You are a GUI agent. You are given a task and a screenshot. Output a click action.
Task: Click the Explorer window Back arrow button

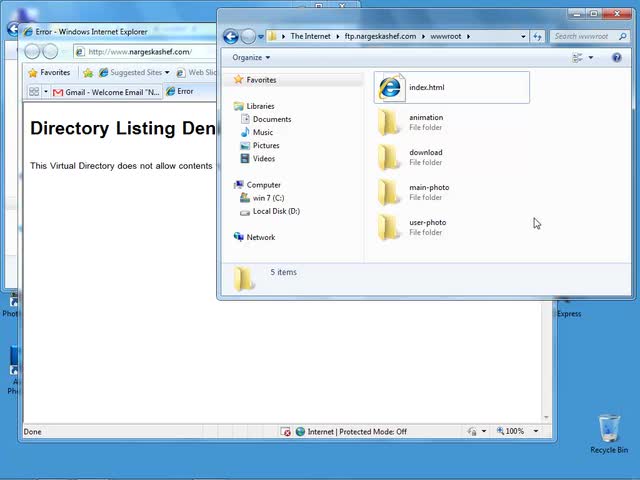231,37
